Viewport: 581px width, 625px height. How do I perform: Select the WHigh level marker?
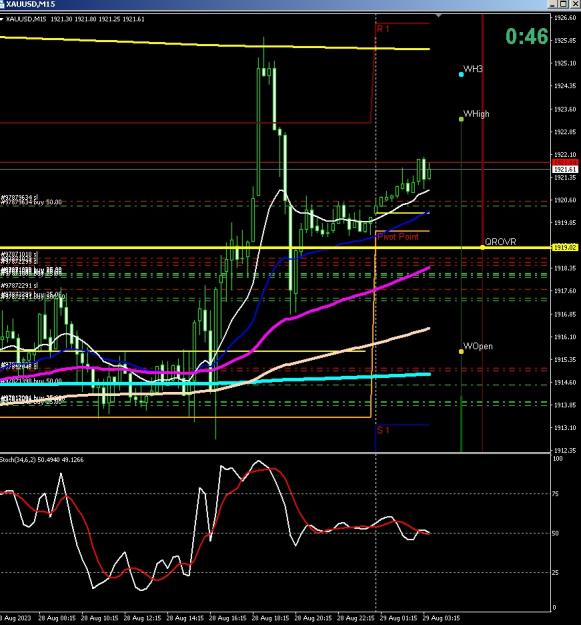click(x=461, y=119)
